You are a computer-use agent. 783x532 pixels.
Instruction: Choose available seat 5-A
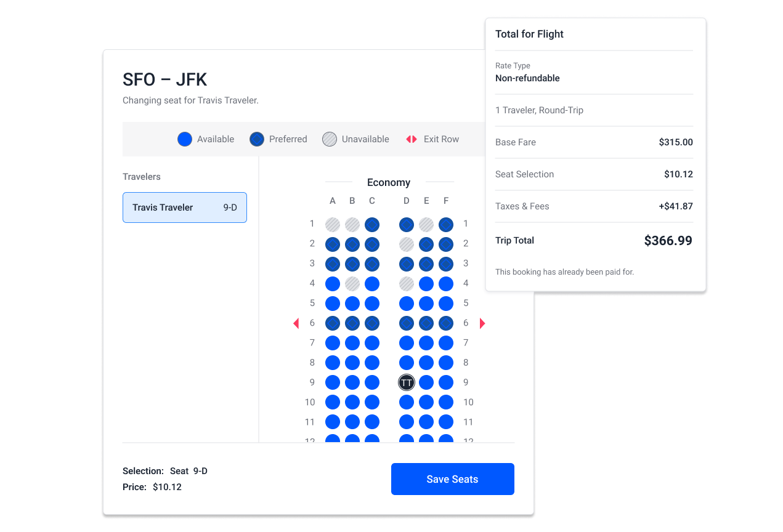333,304
